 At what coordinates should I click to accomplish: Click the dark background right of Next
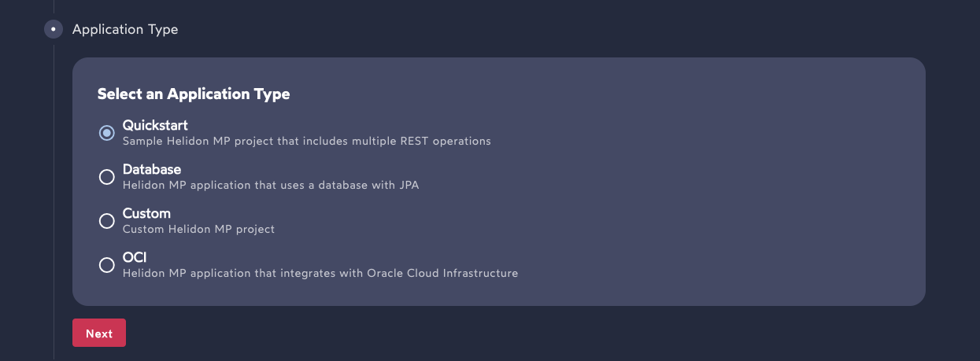(472, 333)
